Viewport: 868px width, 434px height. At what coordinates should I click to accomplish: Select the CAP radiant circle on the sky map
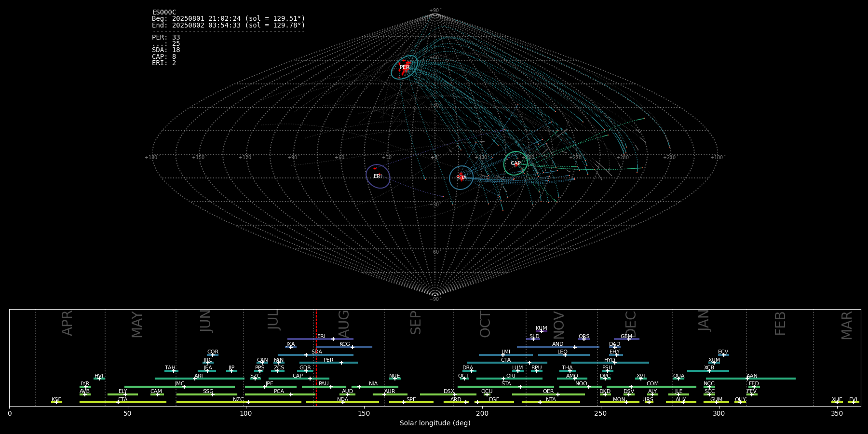coord(515,163)
